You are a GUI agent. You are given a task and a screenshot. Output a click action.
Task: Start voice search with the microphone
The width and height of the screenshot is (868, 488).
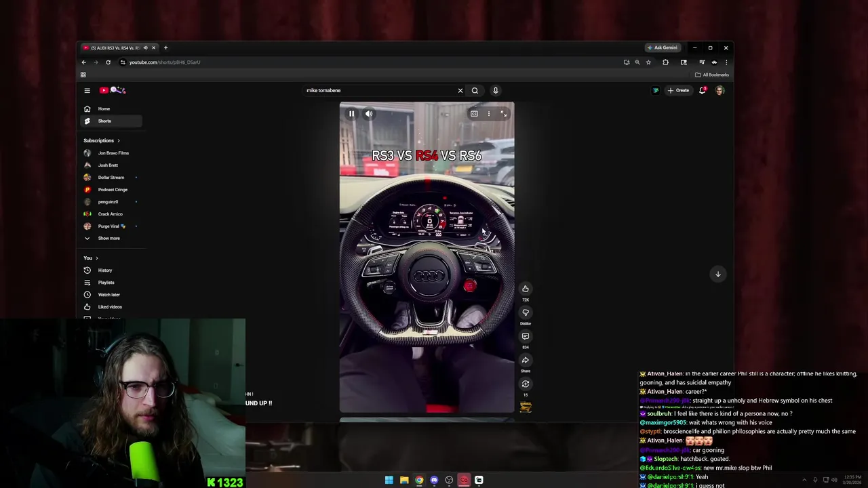point(496,90)
